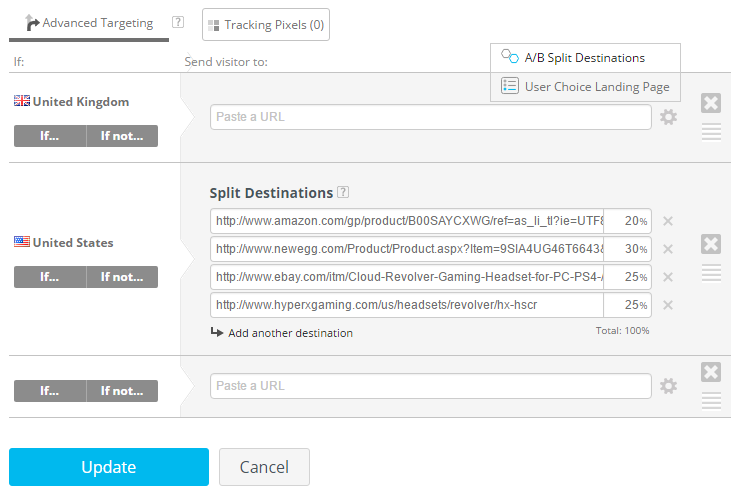Viewport: 741px width, 495px height.
Task: Switch to Tracking Pixels tab
Action: pos(265,25)
